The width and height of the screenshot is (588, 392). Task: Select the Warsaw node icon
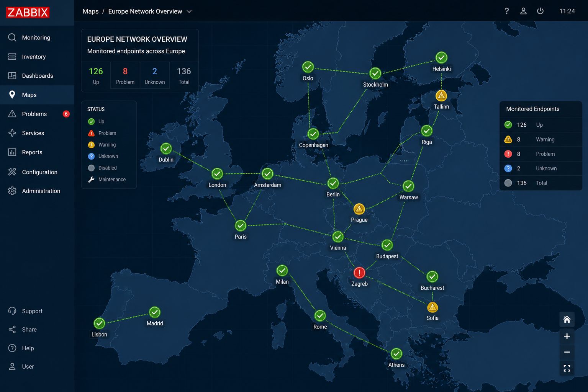(408, 186)
